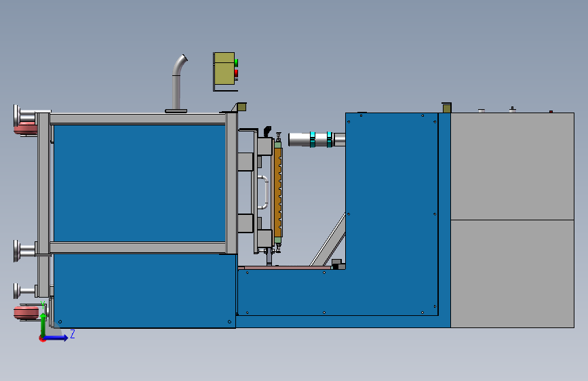
Task: Select the right vertical gray frame post
Action: (x=231, y=183)
